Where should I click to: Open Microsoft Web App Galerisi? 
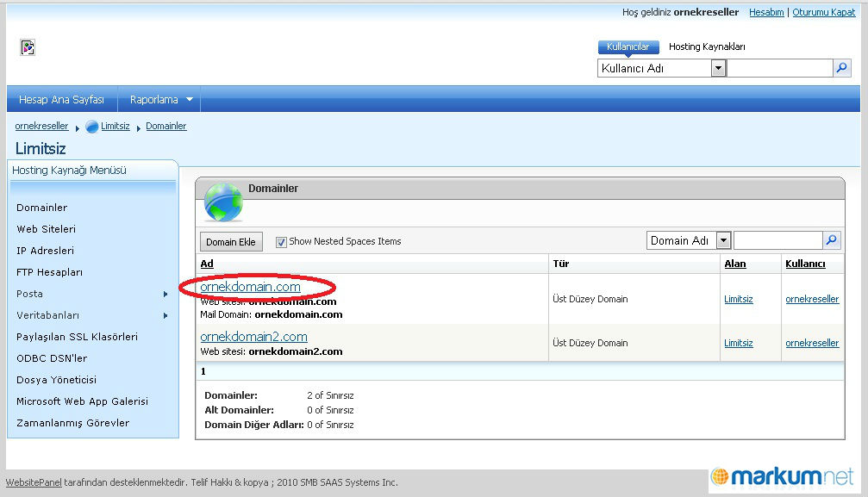(83, 401)
